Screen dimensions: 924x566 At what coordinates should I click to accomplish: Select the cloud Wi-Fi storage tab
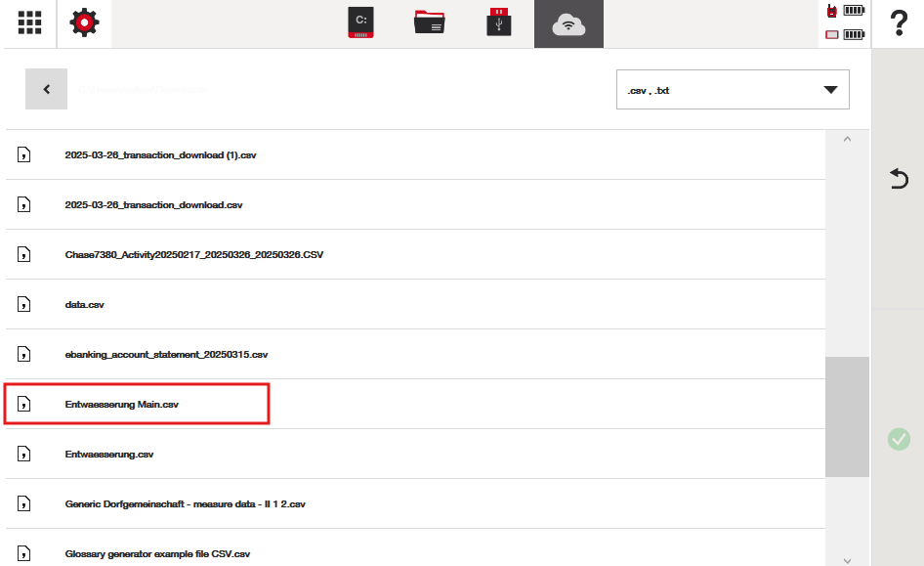(567, 23)
